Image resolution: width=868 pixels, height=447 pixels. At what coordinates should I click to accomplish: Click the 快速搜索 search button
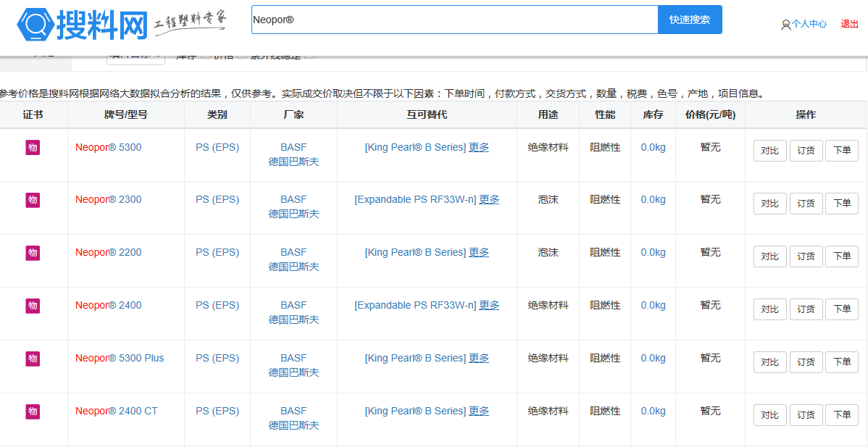pyautogui.click(x=689, y=20)
